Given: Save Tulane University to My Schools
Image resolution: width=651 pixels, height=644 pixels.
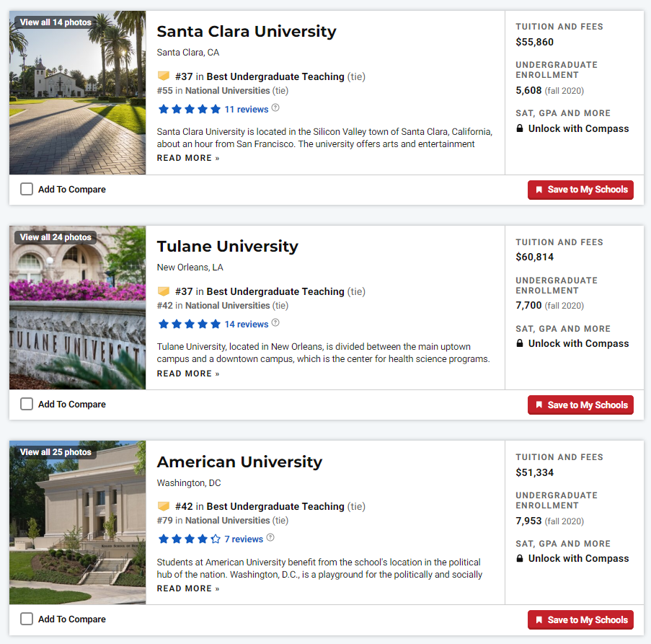Looking at the screenshot, I should [580, 405].
